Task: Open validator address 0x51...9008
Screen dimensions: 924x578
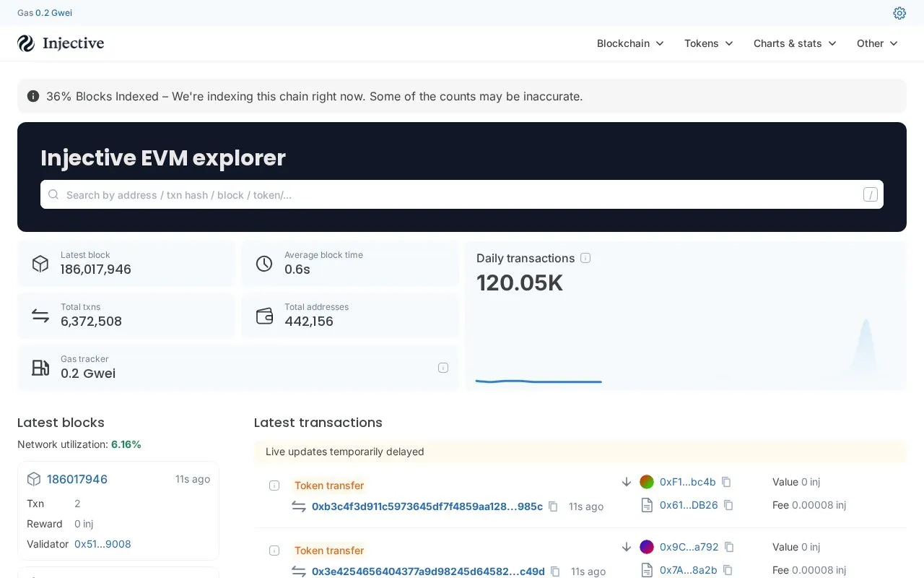Action: 103,544
